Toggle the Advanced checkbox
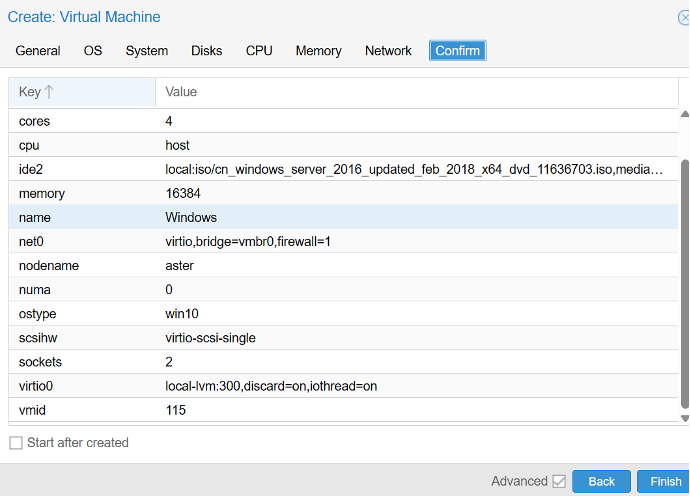 (559, 481)
